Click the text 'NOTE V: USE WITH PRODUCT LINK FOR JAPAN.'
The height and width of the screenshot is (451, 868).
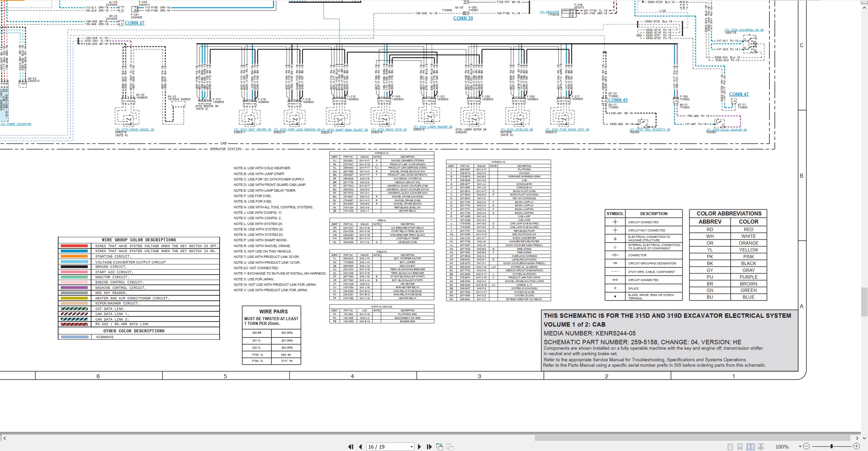coord(271,290)
